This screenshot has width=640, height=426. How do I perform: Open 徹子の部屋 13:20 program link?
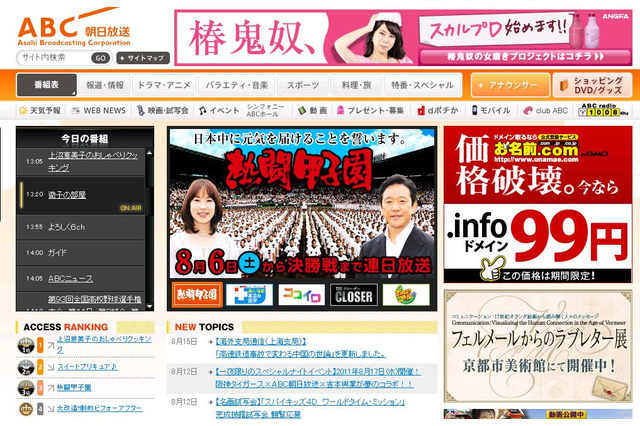click(x=67, y=195)
